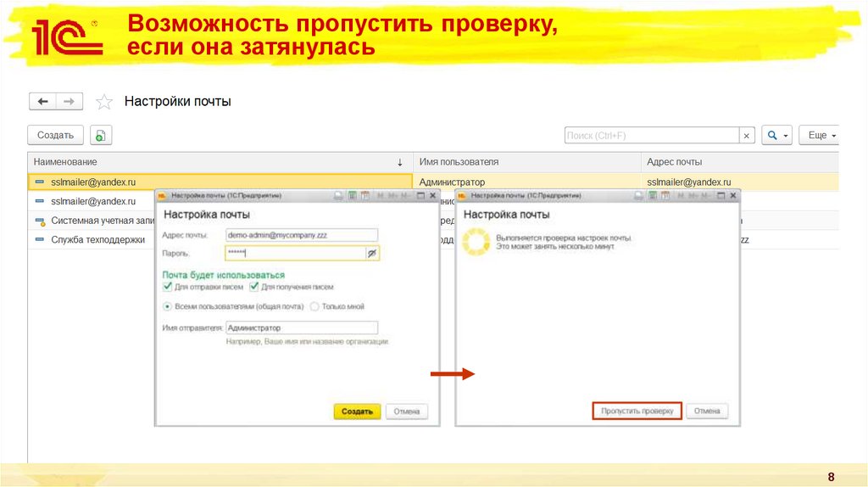868x487 pixels.
Task: Click calculator icon in left dialog title bar
Action: point(352,196)
